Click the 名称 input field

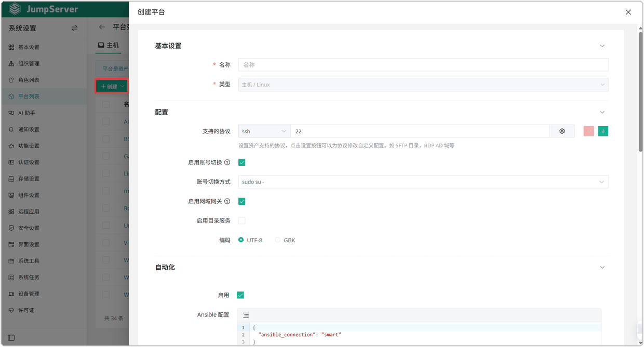[x=423, y=65]
